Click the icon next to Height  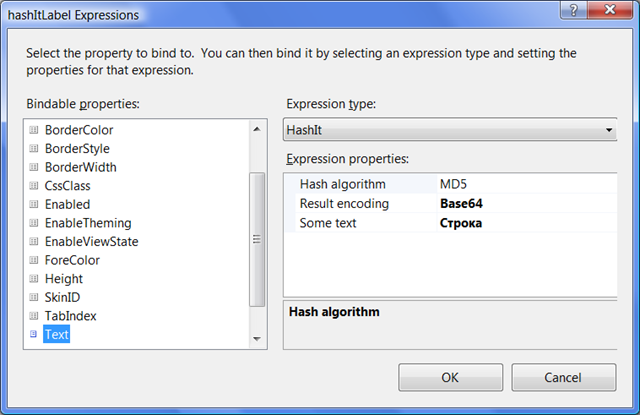click(34, 279)
